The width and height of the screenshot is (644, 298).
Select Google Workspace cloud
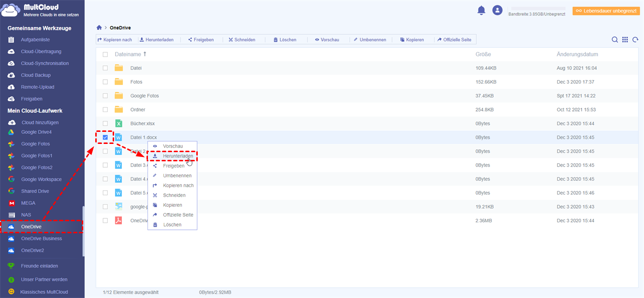tap(41, 179)
